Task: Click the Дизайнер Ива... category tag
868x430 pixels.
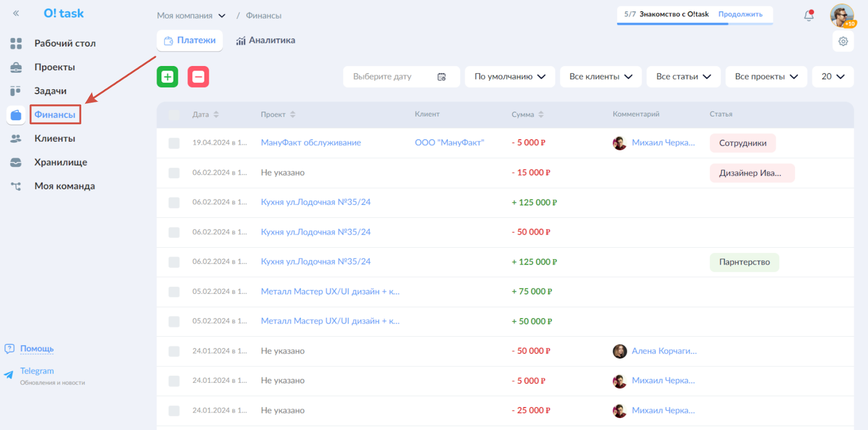Action: tap(752, 173)
